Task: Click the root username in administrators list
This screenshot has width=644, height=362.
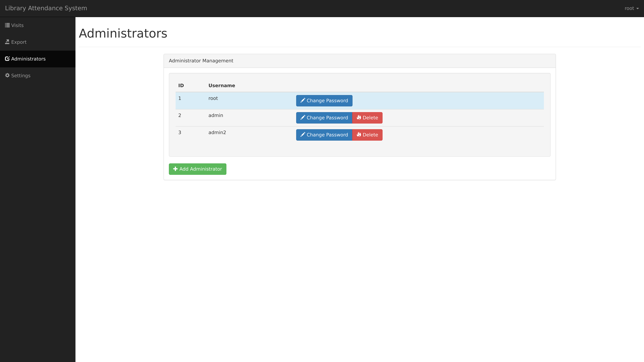Action: coord(213,98)
